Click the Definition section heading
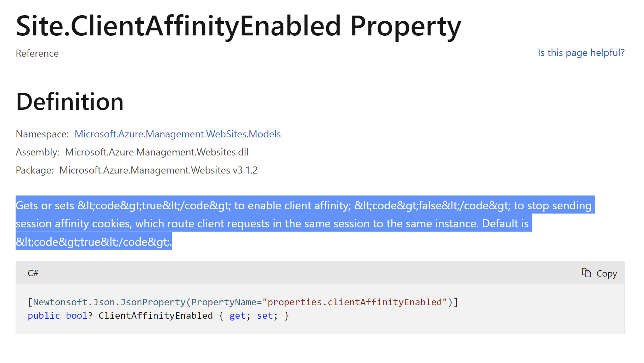This screenshot has width=644, height=363. [x=69, y=102]
